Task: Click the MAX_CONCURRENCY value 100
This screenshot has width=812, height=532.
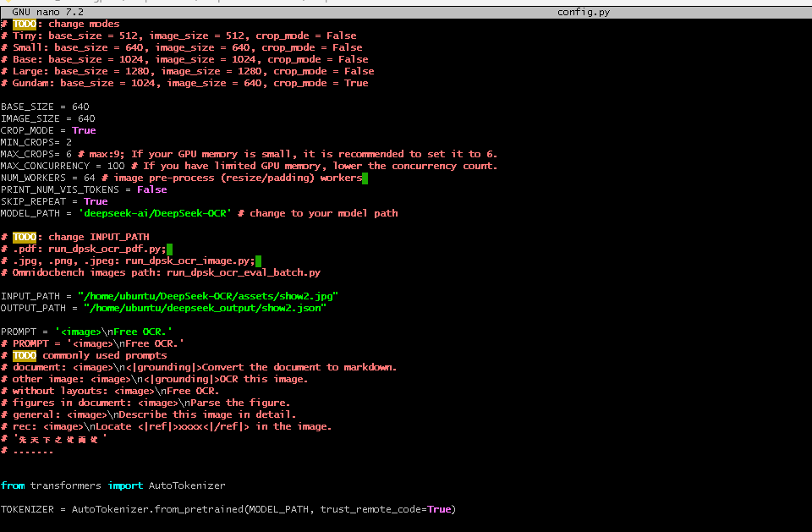Action: pyautogui.click(x=116, y=166)
